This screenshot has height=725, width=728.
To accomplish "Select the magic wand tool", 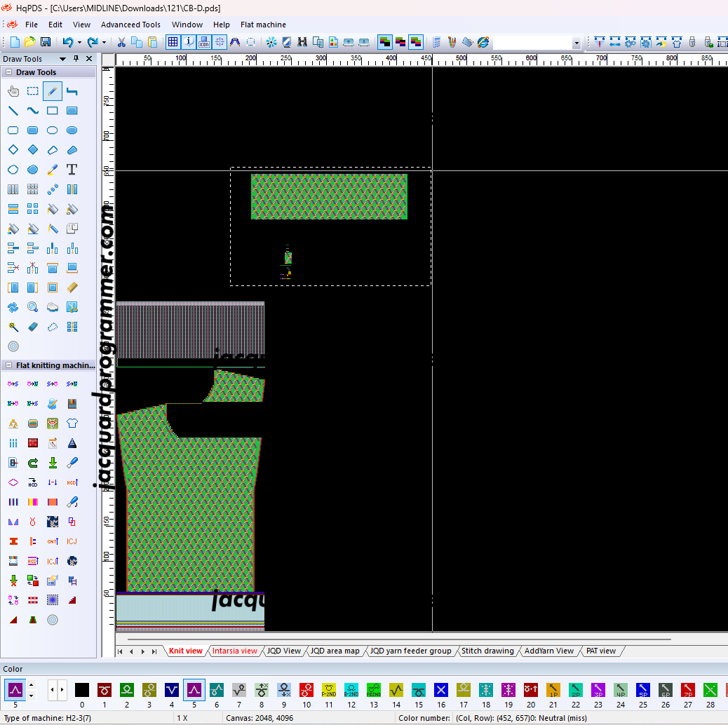I will click(13, 327).
